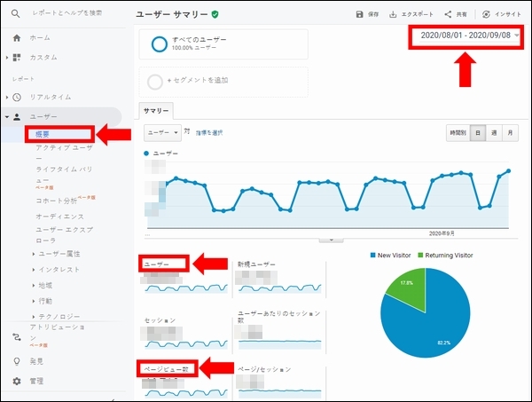
Task: Open the リアルタイム menu item
Action: (x=51, y=97)
